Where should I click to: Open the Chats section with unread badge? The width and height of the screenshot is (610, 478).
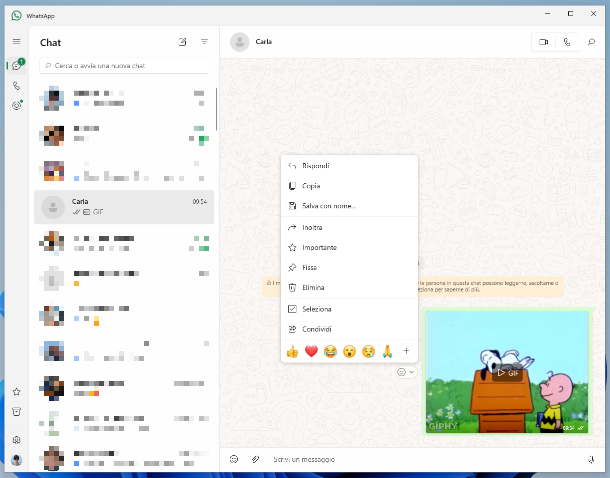[16, 65]
